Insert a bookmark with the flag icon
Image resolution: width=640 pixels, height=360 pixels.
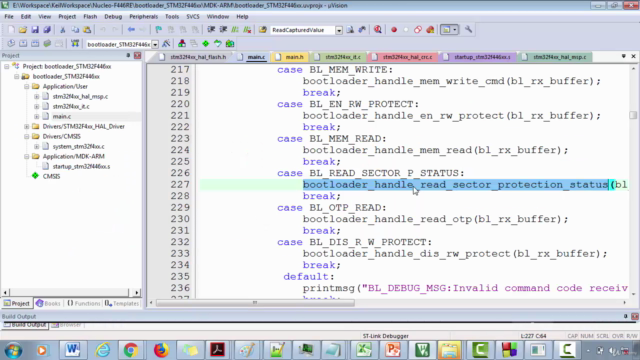click(x=158, y=30)
